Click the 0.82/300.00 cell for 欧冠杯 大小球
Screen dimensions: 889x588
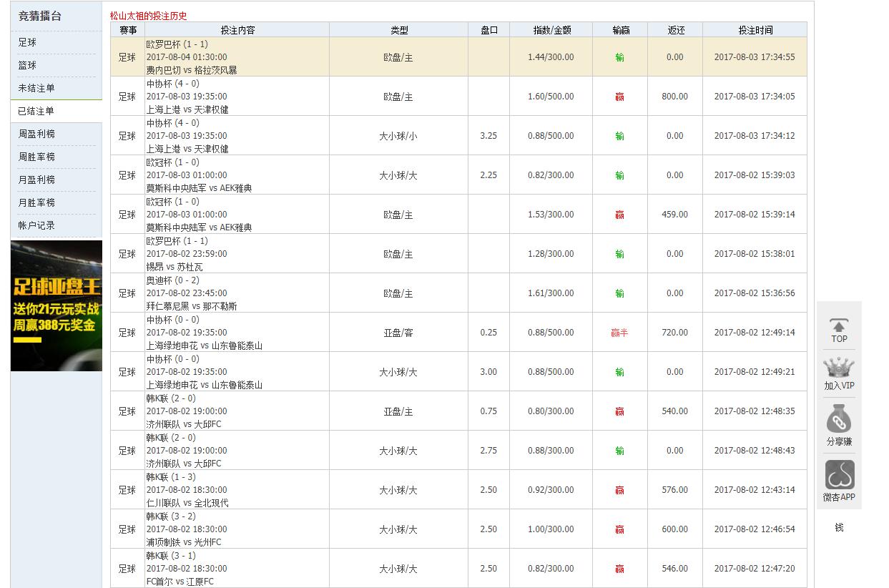(551, 175)
